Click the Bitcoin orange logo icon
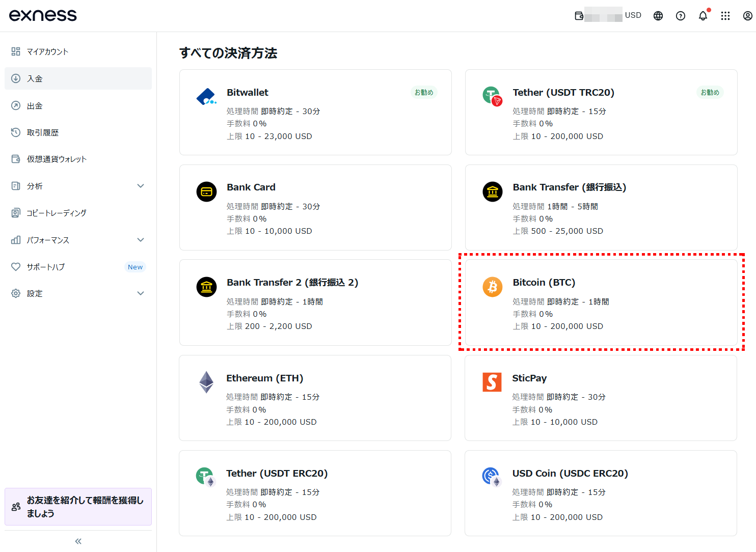The image size is (756, 552). (492, 287)
